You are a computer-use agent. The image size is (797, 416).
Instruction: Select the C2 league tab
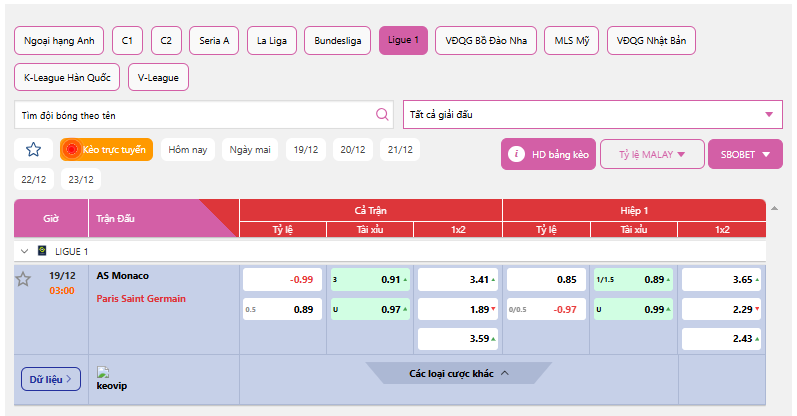(166, 41)
